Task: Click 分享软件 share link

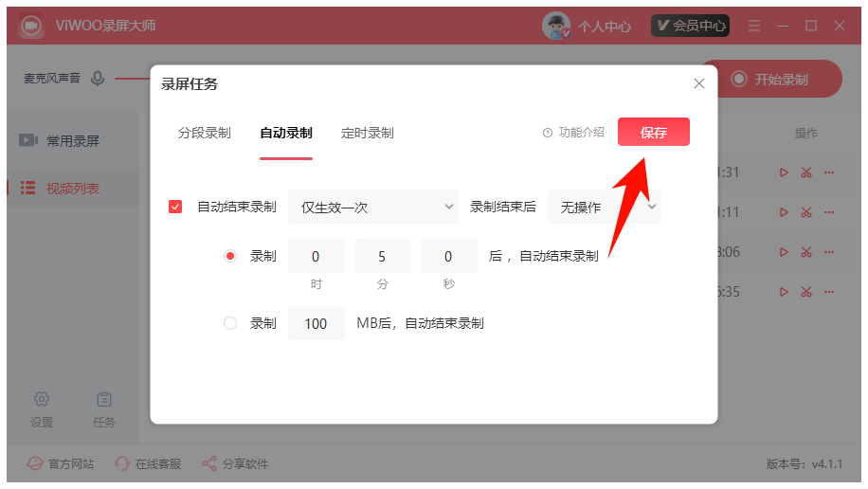Action: (235, 463)
